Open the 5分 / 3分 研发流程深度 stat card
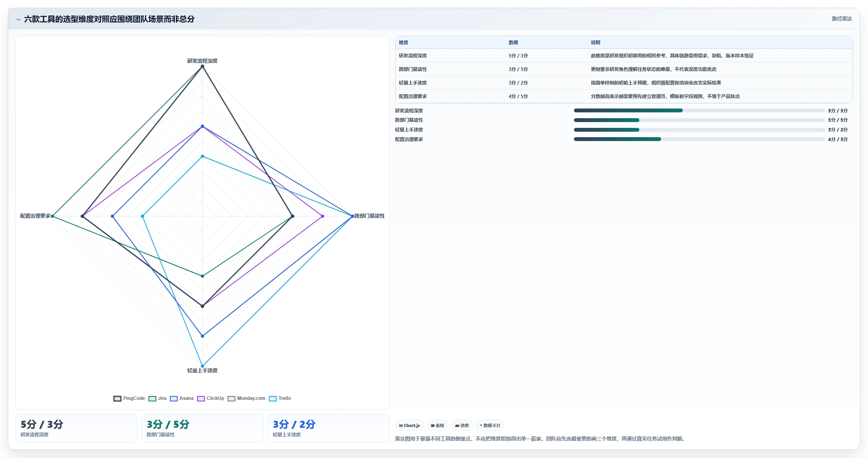The height and width of the screenshot is (458, 868). [76, 428]
